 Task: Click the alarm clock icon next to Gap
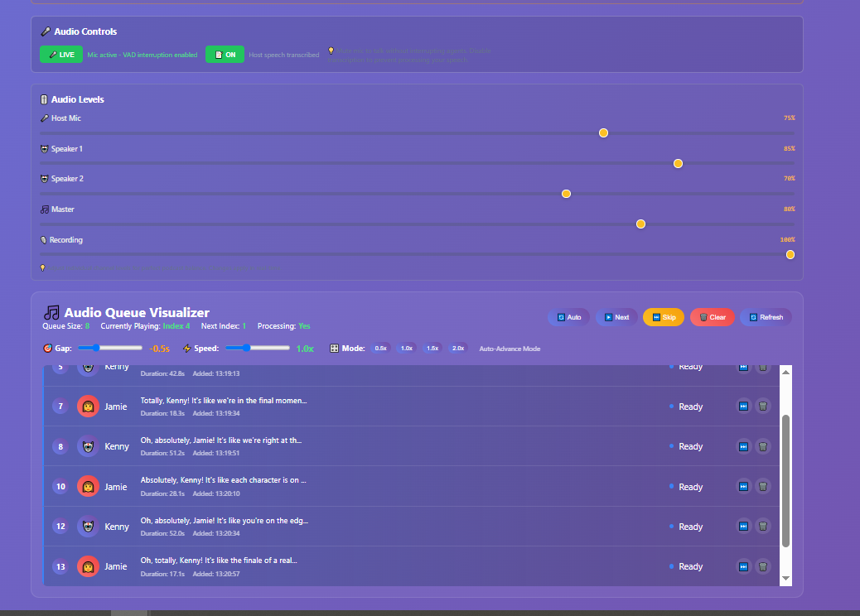coord(47,349)
